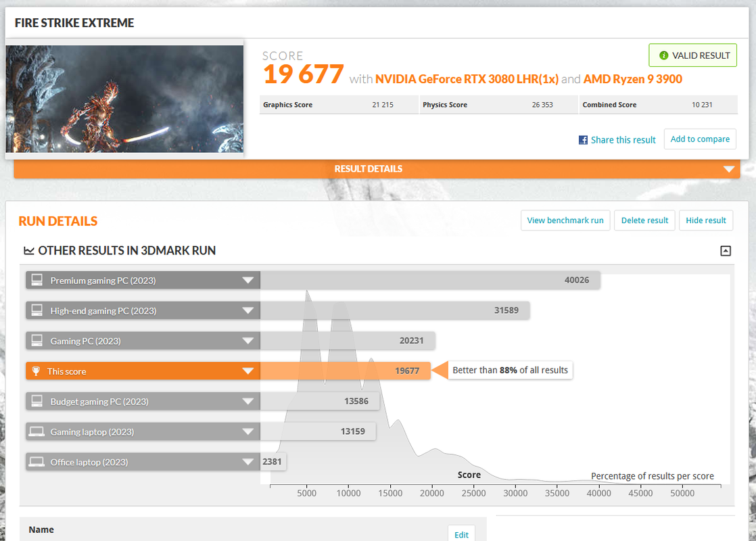Click Add to compare button

(700, 139)
